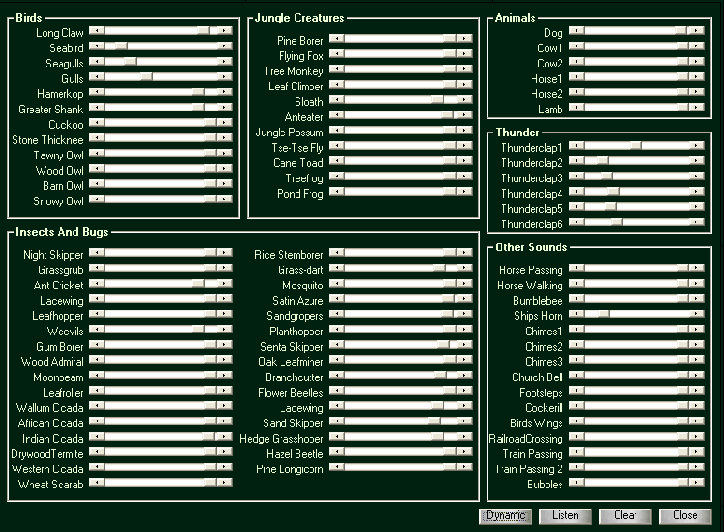Click the Grass-dart slider thumb
The height and width of the screenshot is (532, 724).
pos(439,268)
